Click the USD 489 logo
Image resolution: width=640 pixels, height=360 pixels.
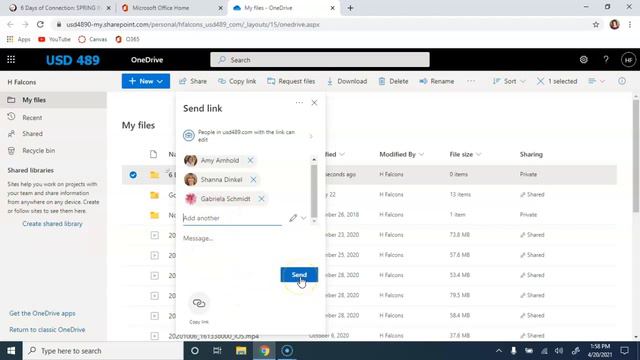coord(73,60)
